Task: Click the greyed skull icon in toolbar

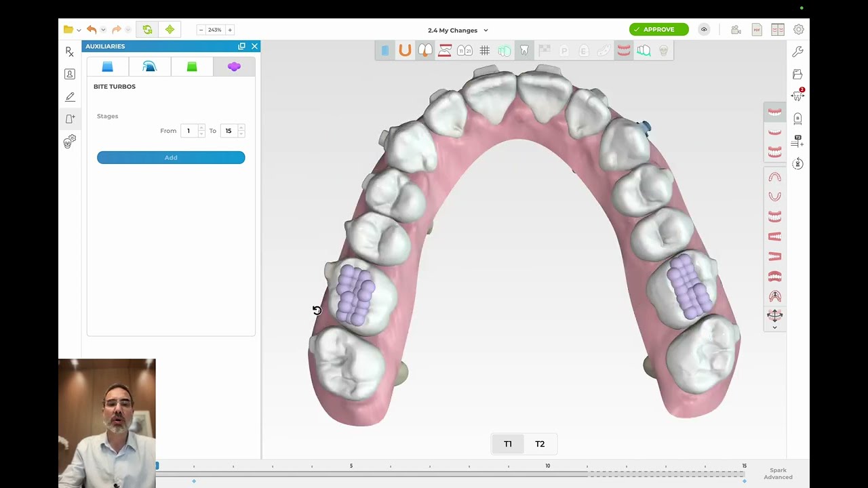Action: point(664,50)
